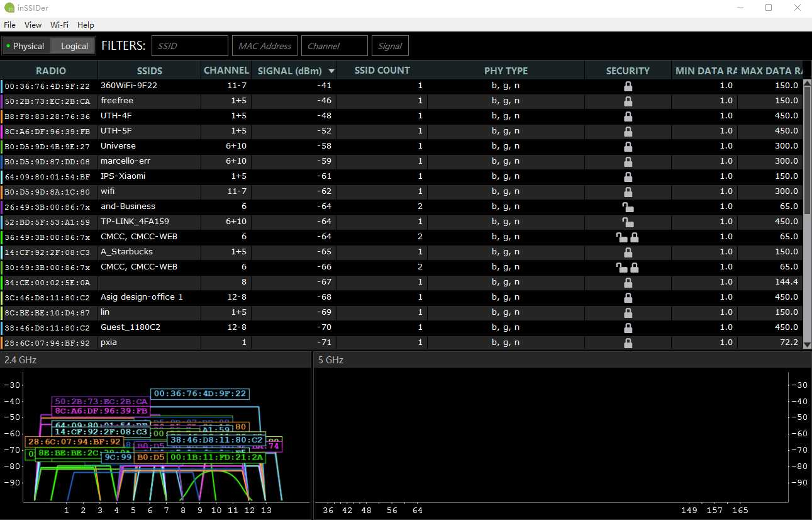Sort by the MIN DATA RATE column header
Viewport: 812px width, 520px height.
pyautogui.click(x=704, y=71)
